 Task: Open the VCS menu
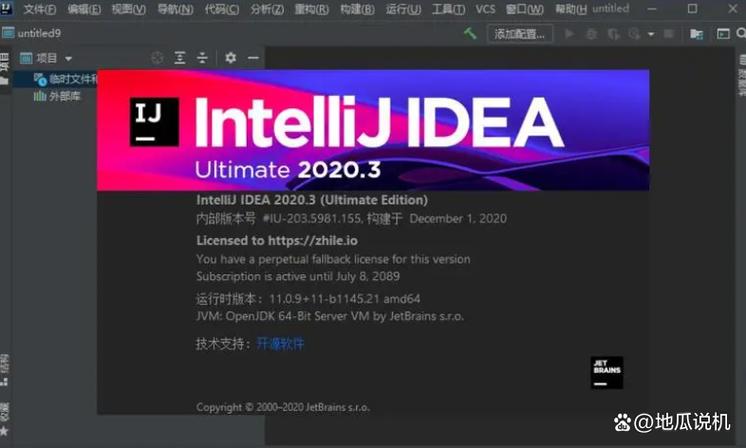(x=485, y=9)
